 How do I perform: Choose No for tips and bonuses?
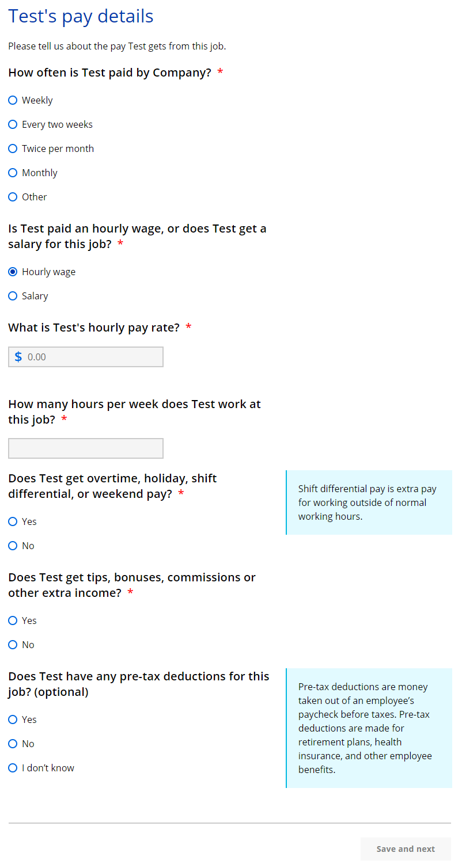point(13,645)
